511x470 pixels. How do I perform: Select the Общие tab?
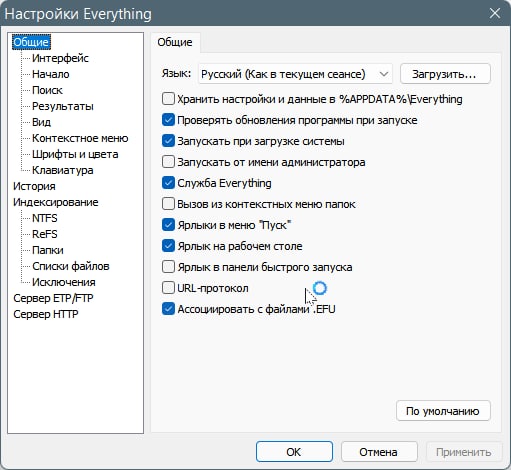pos(175,42)
